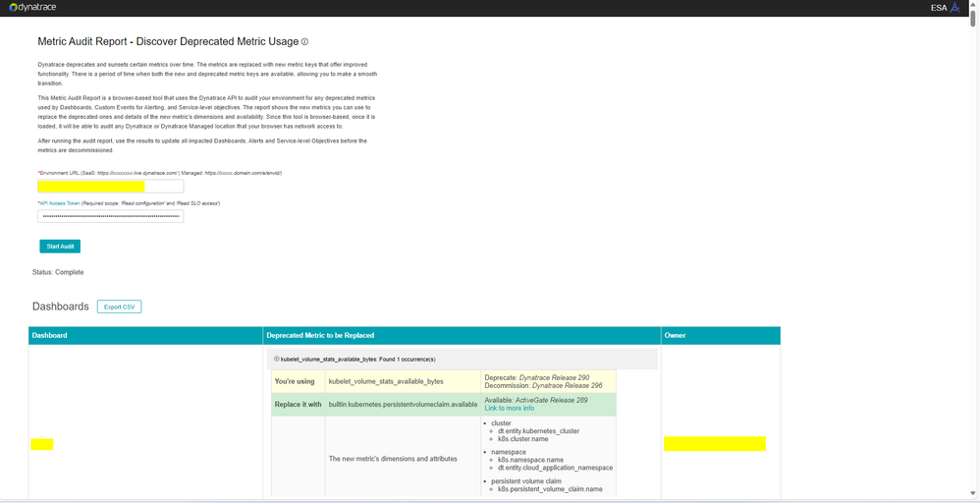Open the API Access Token link
980x503 pixels.
tap(60, 203)
